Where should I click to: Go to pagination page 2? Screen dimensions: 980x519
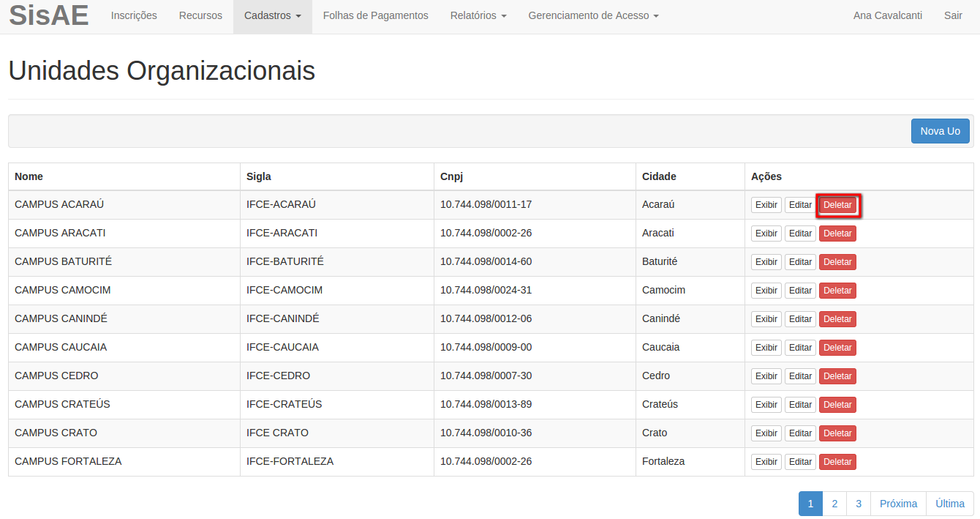[834, 504]
